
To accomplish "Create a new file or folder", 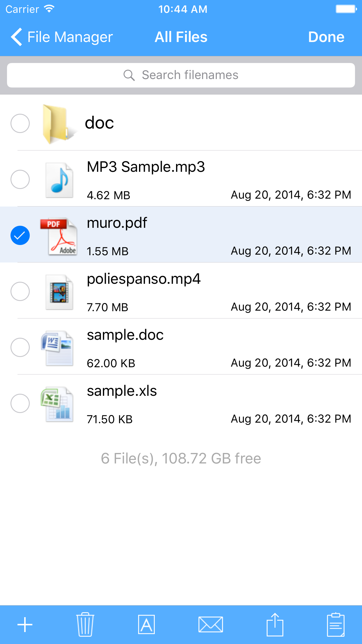I will point(25,624).
